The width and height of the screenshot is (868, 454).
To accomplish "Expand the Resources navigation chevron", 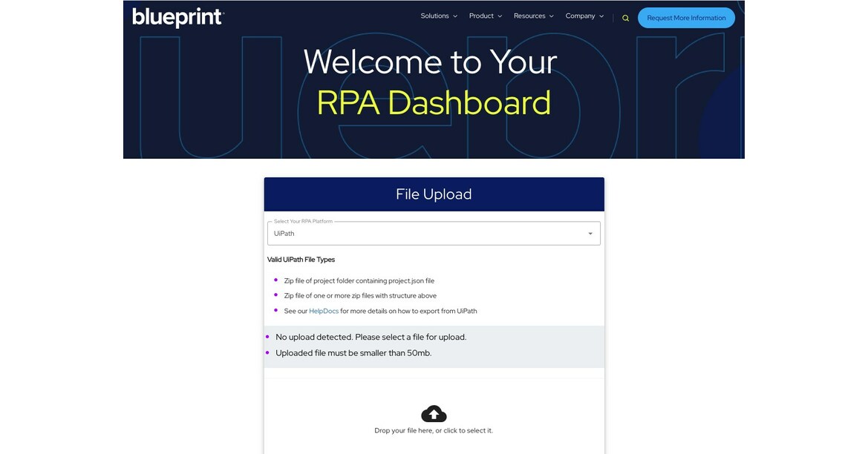I will (x=552, y=16).
